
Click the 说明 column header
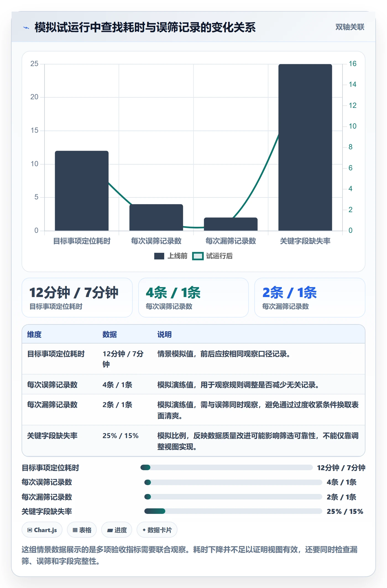(x=164, y=334)
